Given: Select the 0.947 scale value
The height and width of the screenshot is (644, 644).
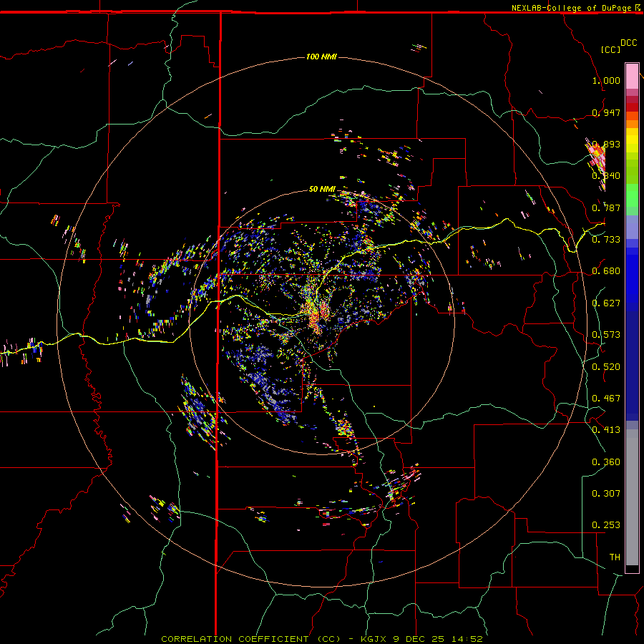Looking at the screenshot, I should (606, 112).
